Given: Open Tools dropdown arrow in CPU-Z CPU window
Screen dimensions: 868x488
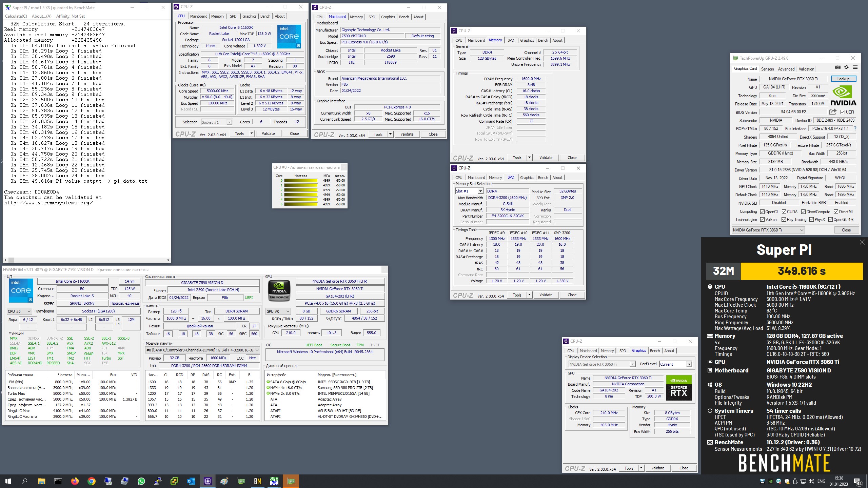Looking at the screenshot, I should click(x=252, y=134).
